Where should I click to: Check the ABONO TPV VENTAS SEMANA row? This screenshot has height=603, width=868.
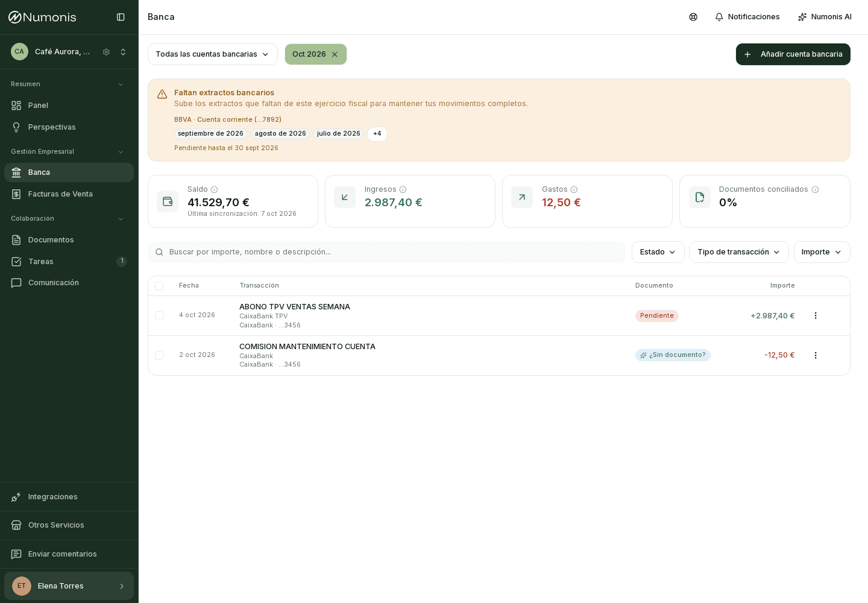pyautogui.click(x=159, y=315)
